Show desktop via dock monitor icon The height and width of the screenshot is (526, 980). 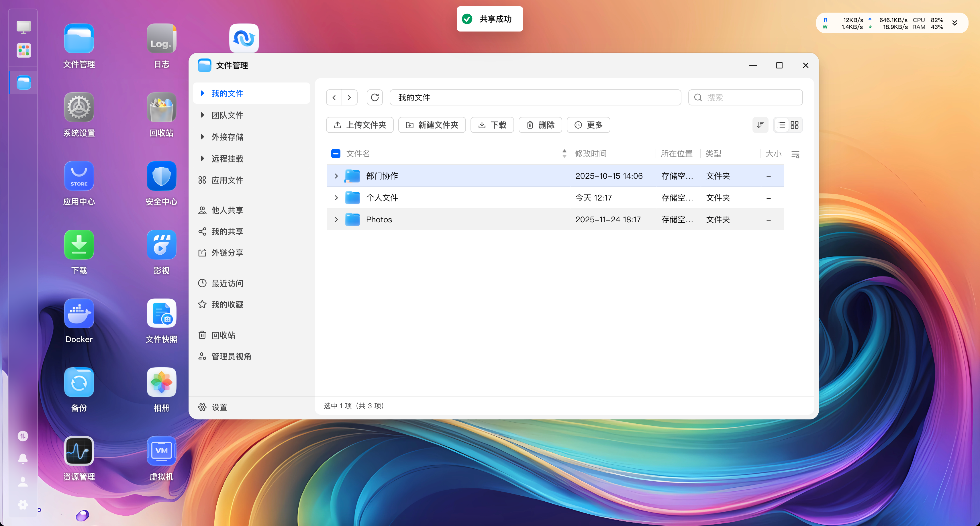23,27
